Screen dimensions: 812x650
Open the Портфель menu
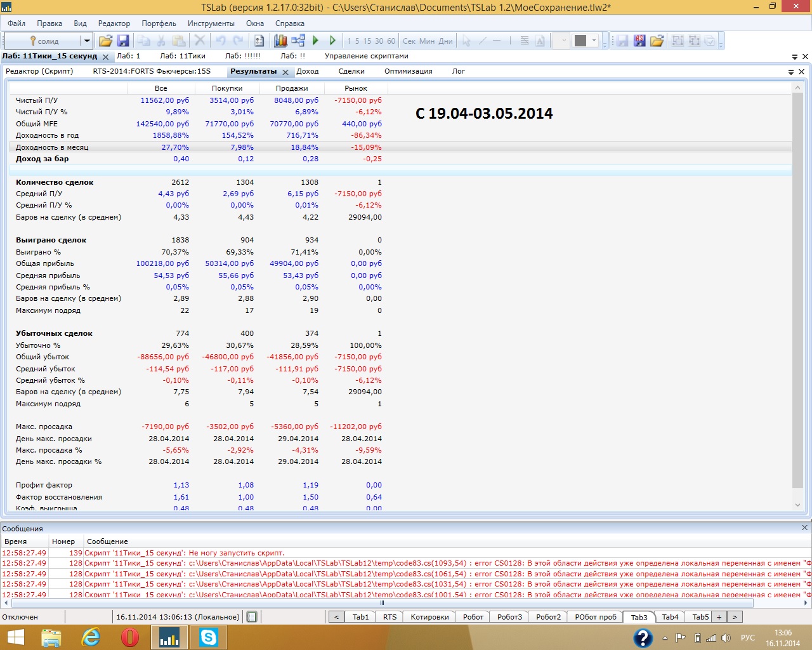click(159, 23)
